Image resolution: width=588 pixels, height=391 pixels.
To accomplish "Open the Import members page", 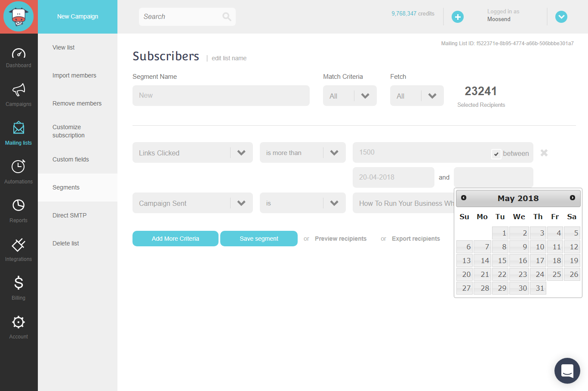I will [74, 75].
